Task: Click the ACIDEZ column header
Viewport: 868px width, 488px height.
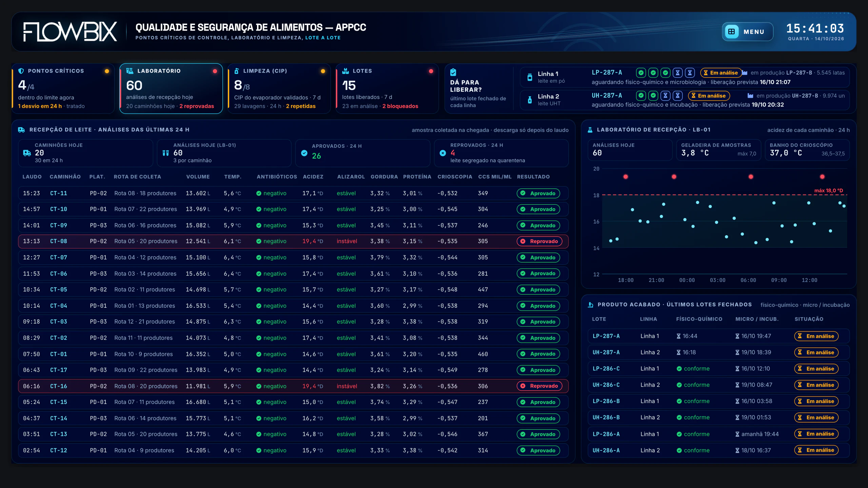Action: (x=313, y=177)
